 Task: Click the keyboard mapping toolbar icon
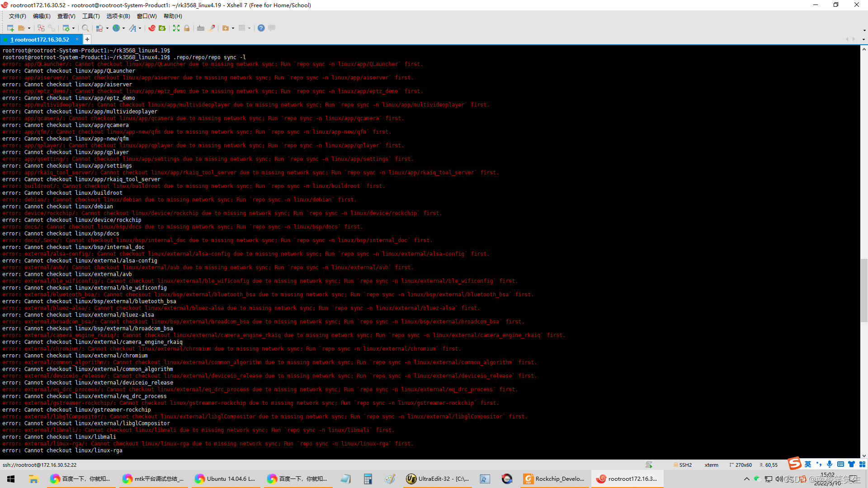(x=201, y=28)
